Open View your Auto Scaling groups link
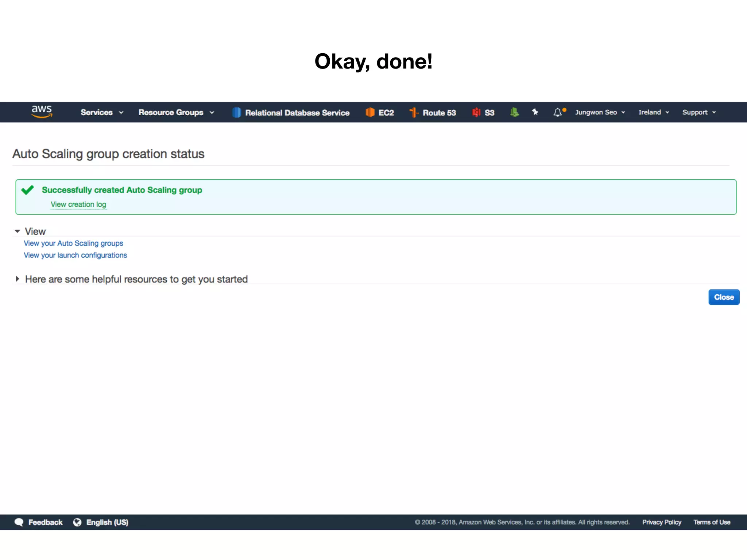This screenshot has height=560, width=747. [73, 243]
